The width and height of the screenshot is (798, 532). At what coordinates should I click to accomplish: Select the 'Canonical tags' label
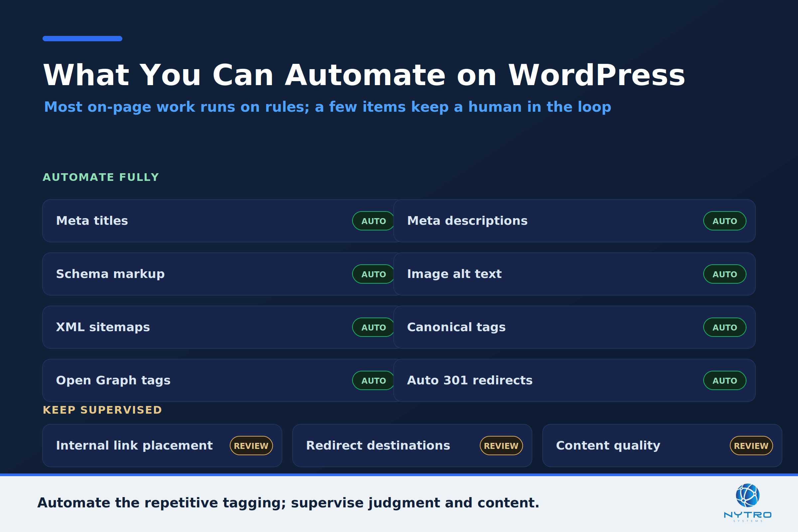[456, 328]
